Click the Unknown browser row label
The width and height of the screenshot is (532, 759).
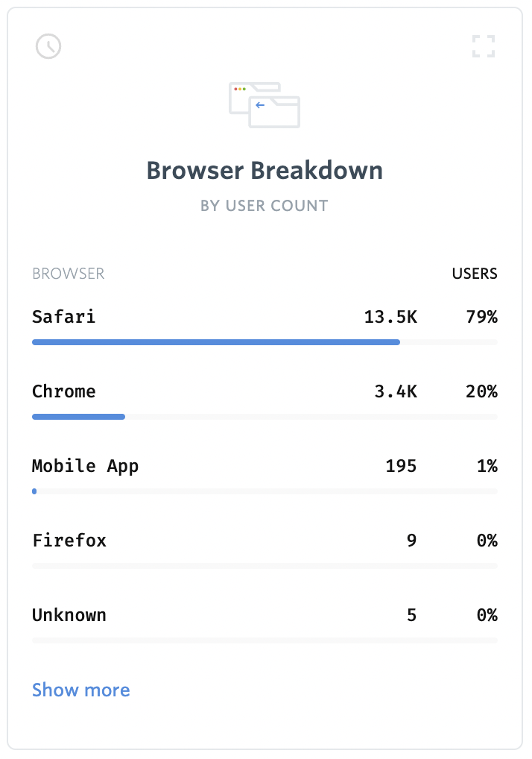click(x=69, y=615)
